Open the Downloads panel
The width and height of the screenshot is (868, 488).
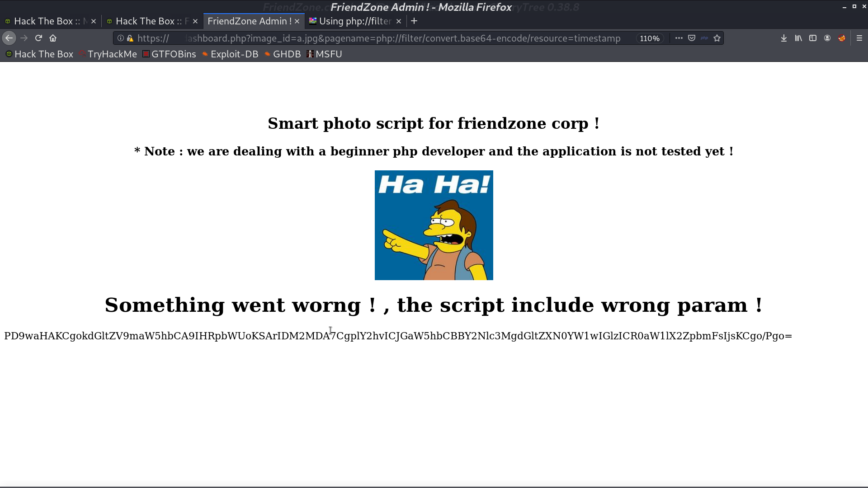click(784, 38)
